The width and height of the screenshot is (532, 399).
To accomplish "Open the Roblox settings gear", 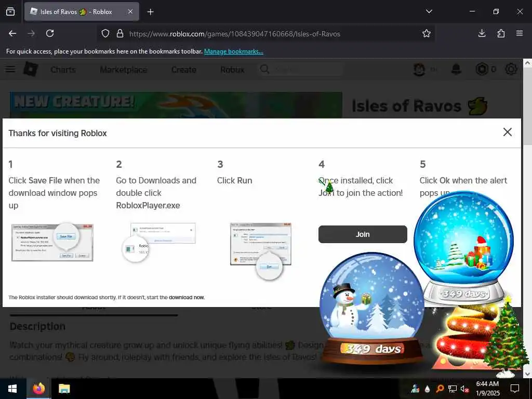I will pyautogui.click(x=511, y=69).
